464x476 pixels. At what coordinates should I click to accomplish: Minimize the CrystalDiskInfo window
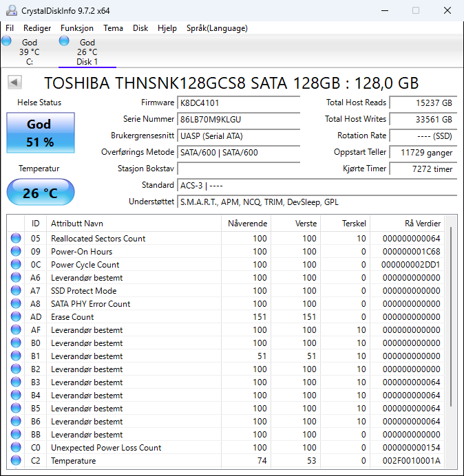[385, 10]
